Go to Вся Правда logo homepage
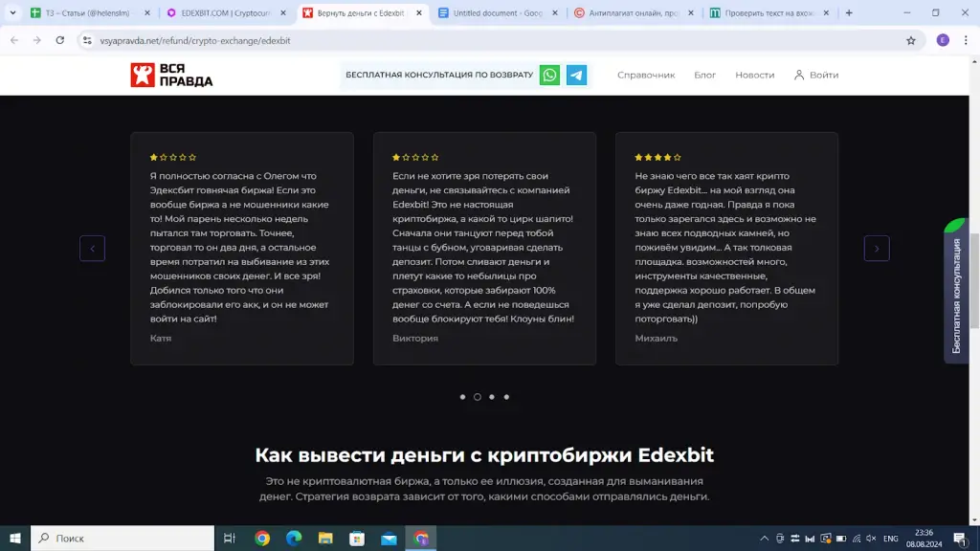Screen dimensions: 980x551 (171, 75)
